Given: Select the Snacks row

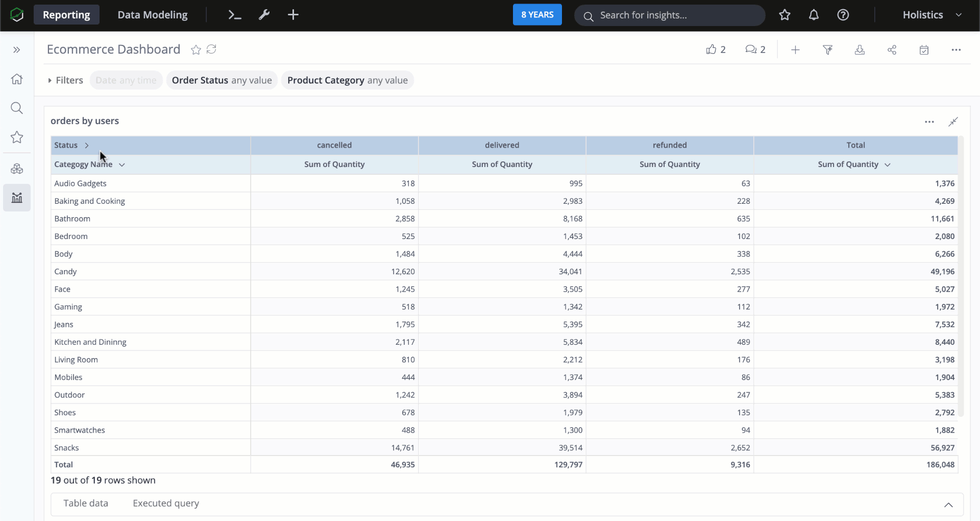Looking at the screenshot, I should 504,448.
